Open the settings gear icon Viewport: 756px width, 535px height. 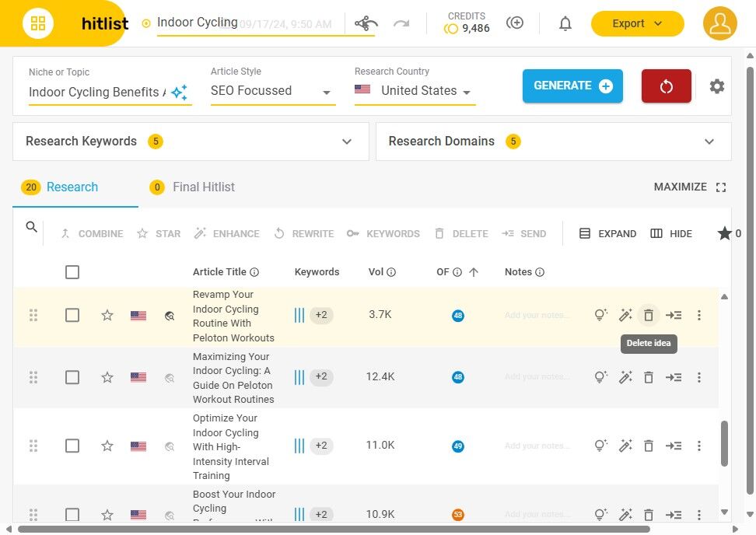tap(716, 86)
